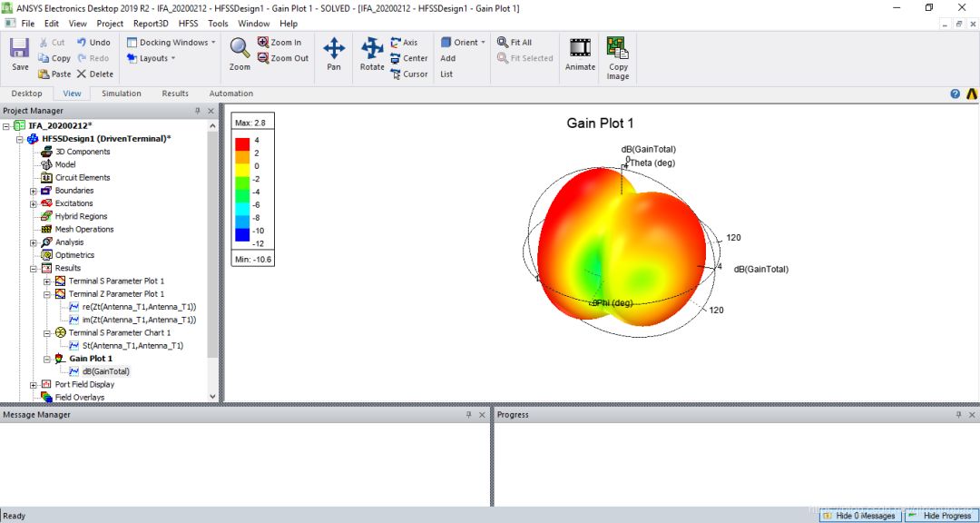Screen dimensions: 980x523
Task: Switch to the Automation ribbon tab
Action: pyautogui.click(x=231, y=94)
